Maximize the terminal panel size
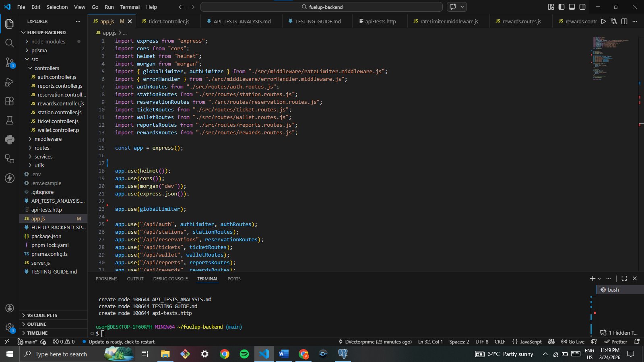This screenshot has height=362, width=644. pyautogui.click(x=624, y=278)
